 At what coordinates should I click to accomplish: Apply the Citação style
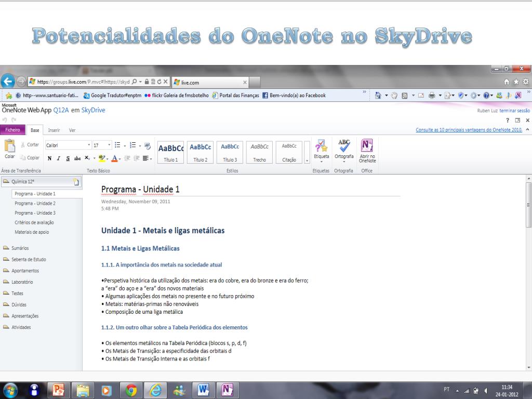tap(289, 152)
